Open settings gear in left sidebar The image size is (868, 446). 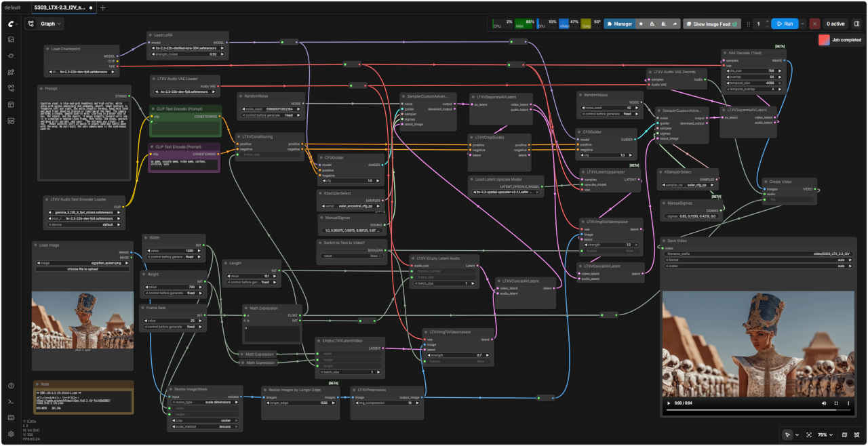(x=11, y=434)
